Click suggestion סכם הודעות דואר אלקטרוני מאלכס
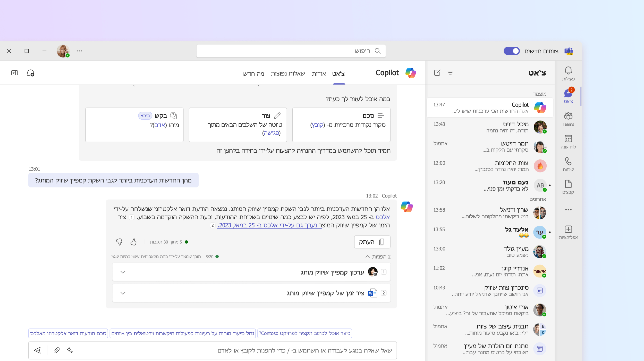Image resolution: width=644 pixels, height=361 pixels. 68,333
